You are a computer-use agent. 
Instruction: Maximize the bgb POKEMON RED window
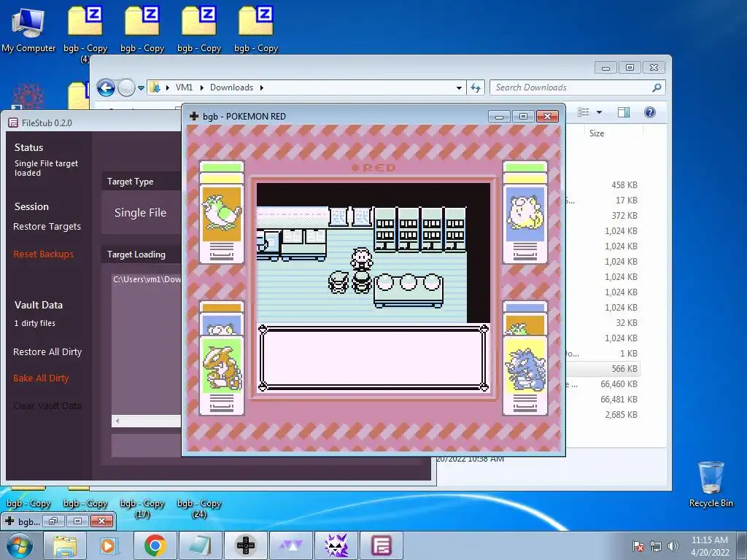(523, 117)
